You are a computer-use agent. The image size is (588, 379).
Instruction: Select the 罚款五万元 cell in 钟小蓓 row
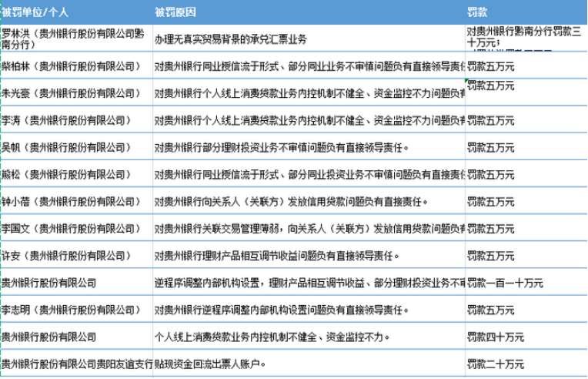526,200
